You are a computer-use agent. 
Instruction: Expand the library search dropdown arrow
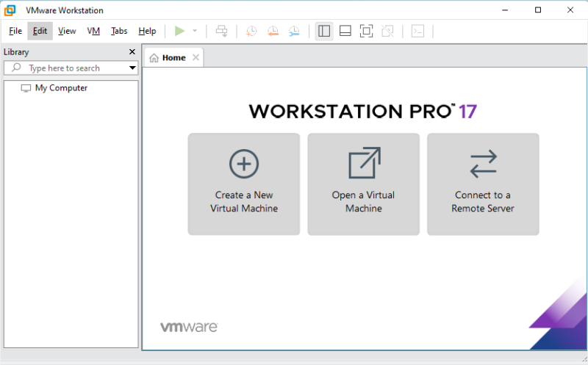(132, 68)
